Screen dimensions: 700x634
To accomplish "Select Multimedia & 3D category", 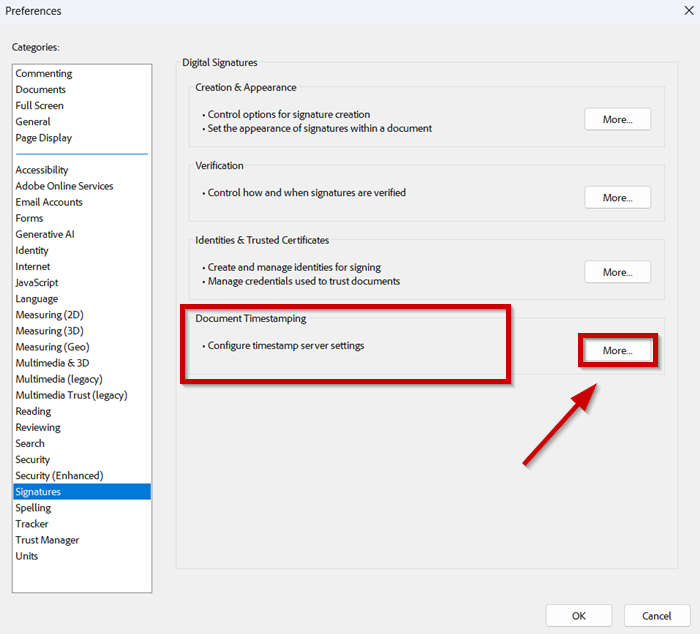I will point(52,363).
